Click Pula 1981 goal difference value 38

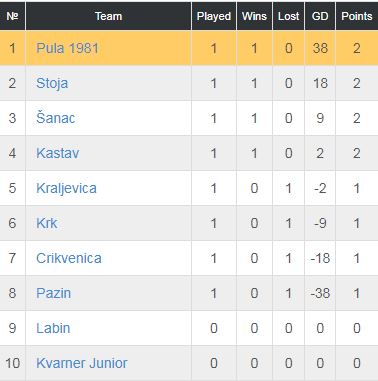coord(320,48)
